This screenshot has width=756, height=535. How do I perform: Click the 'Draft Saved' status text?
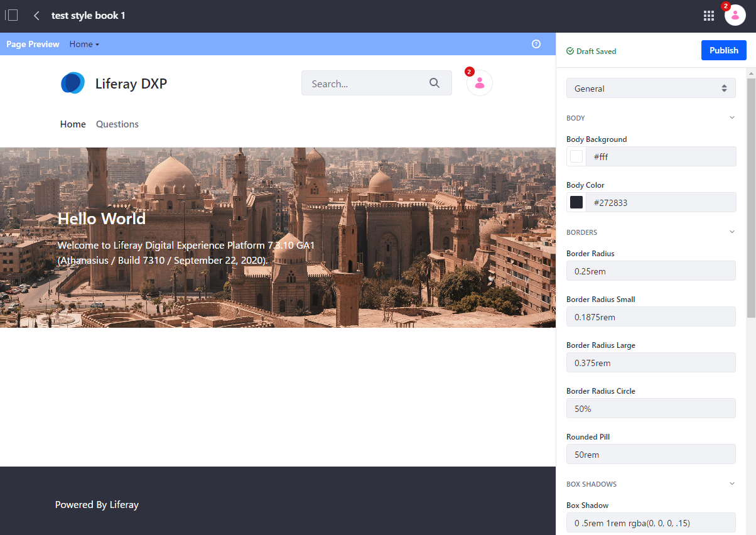(x=597, y=51)
